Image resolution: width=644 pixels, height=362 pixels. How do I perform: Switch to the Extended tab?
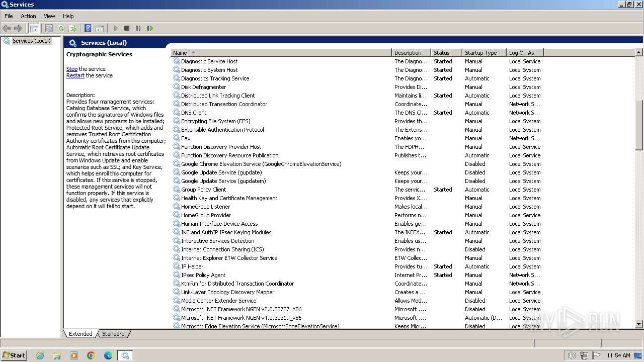(80, 334)
